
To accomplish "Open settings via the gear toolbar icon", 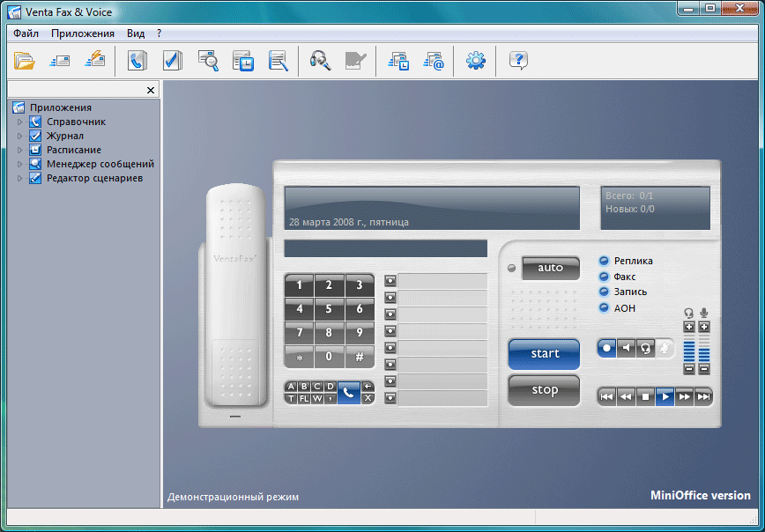I will 476,61.
